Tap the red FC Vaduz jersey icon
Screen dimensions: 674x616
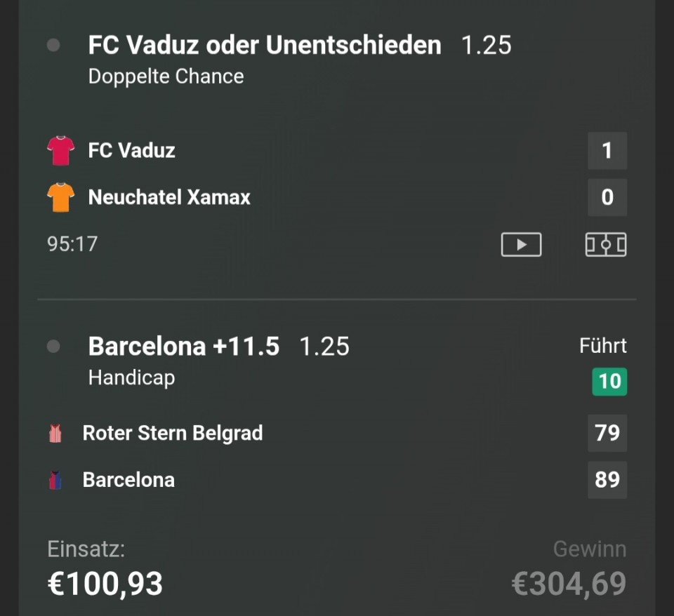(x=60, y=151)
